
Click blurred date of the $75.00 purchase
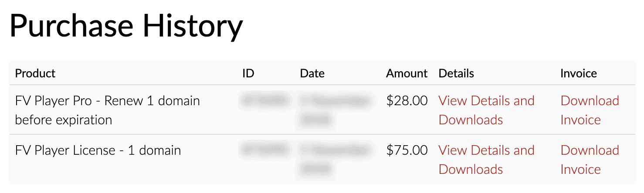[336, 160]
